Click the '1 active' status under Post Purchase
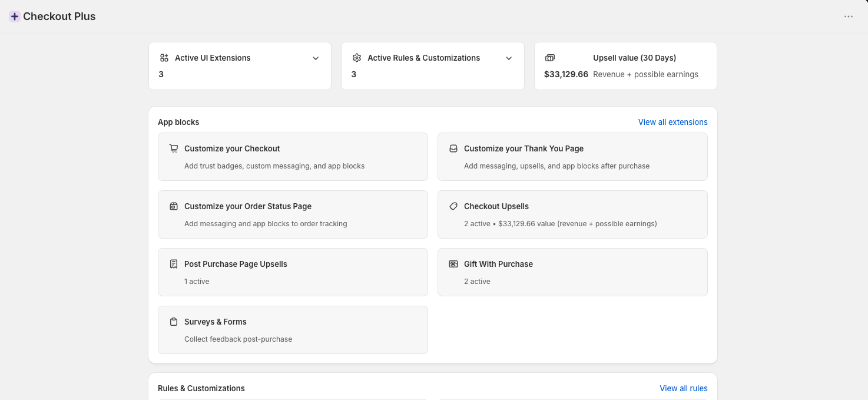Screen dimensions: 868x400 tap(197, 282)
